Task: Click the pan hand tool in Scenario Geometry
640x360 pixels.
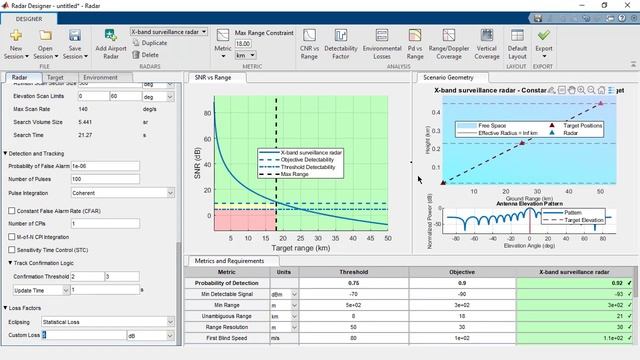Action: [x=571, y=90]
